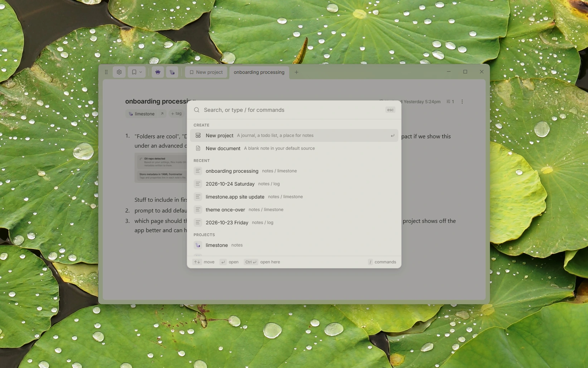The height and width of the screenshot is (368, 588).
Task: Click the New document page icon
Action: [x=198, y=148]
